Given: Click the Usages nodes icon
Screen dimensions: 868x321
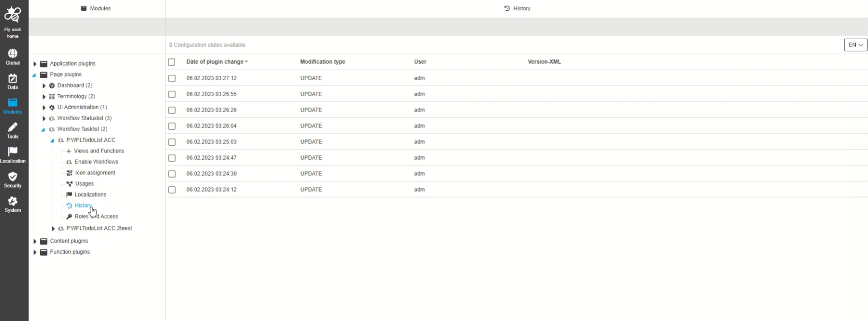Looking at the screenshot, I should (x=69, y=184).
